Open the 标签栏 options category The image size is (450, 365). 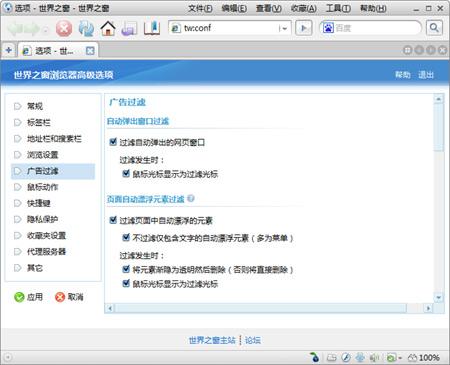point(39,122)
